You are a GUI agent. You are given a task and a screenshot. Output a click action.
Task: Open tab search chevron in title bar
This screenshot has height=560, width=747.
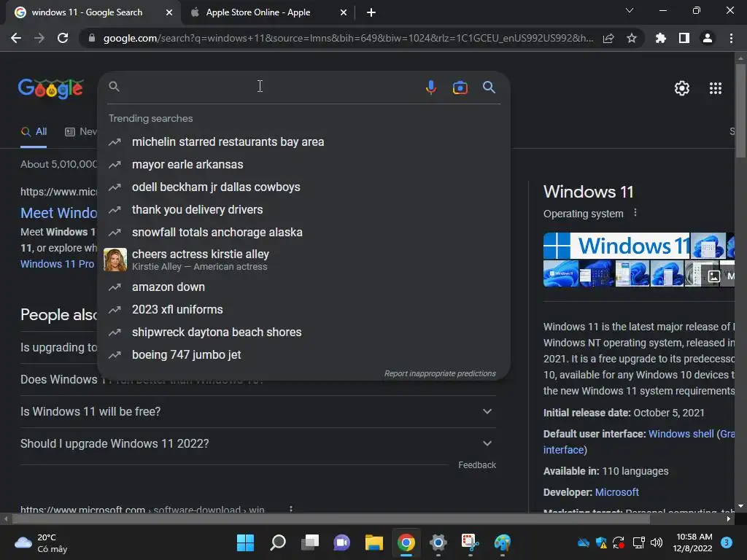(x=630, y=10)
